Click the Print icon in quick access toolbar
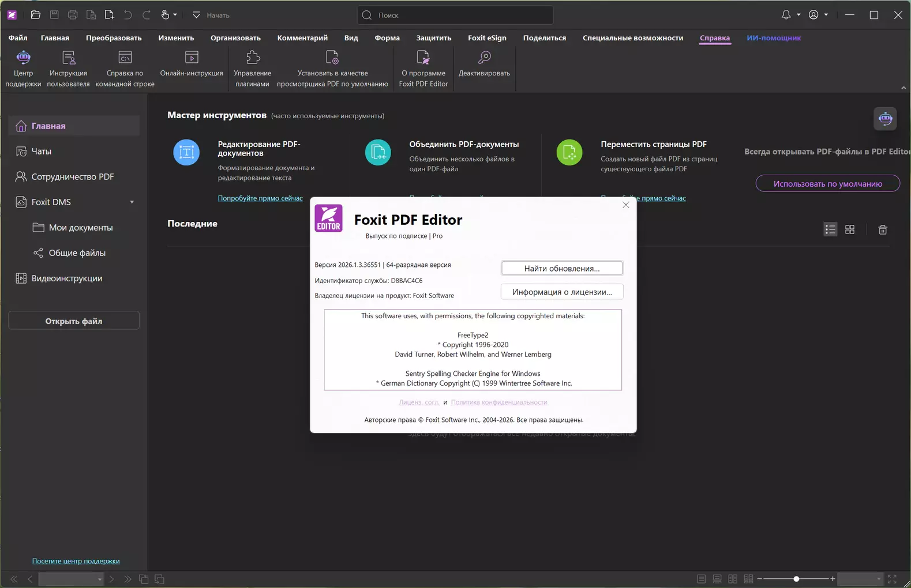Screen dimensions: 911x588 (x=73, y=15)
